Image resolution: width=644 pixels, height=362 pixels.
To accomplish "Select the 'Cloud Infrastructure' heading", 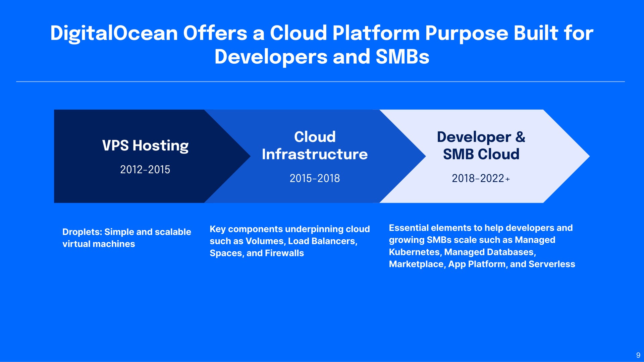I will 315,145.
